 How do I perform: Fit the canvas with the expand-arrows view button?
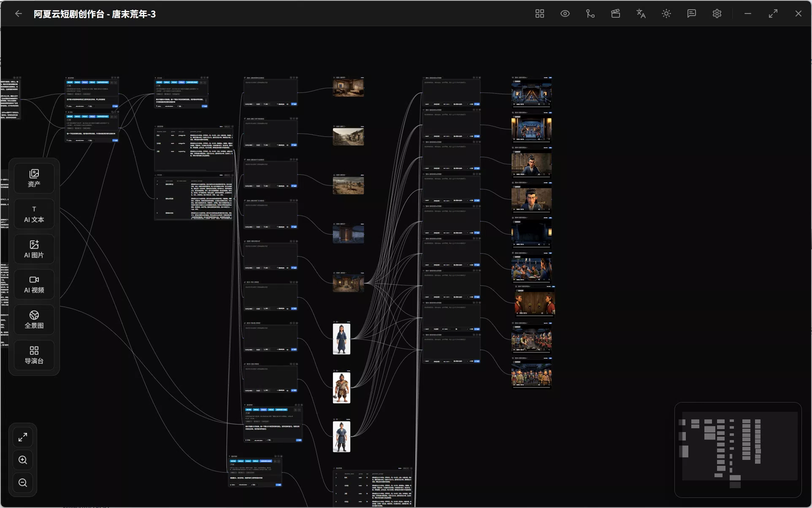23,437
